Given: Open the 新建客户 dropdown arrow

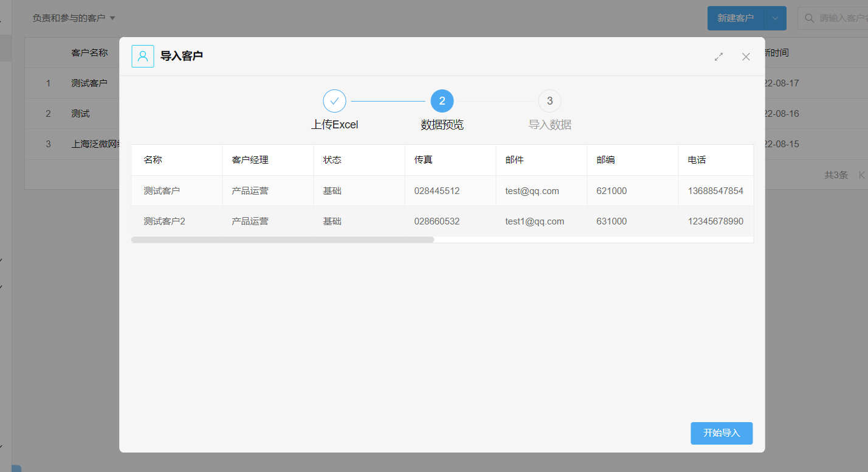Looking at the screenshot, I should pyautogui.click(x=775, y=18).
